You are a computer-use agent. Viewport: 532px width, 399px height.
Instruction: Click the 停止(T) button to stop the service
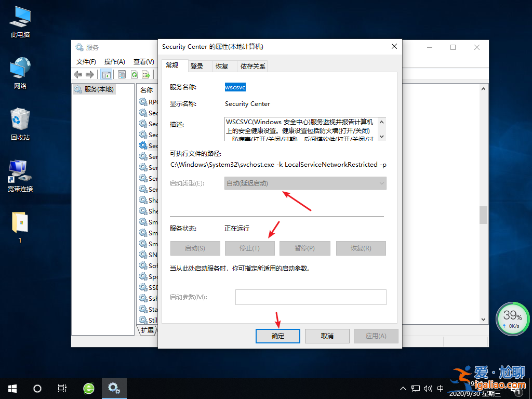point(250,248)
